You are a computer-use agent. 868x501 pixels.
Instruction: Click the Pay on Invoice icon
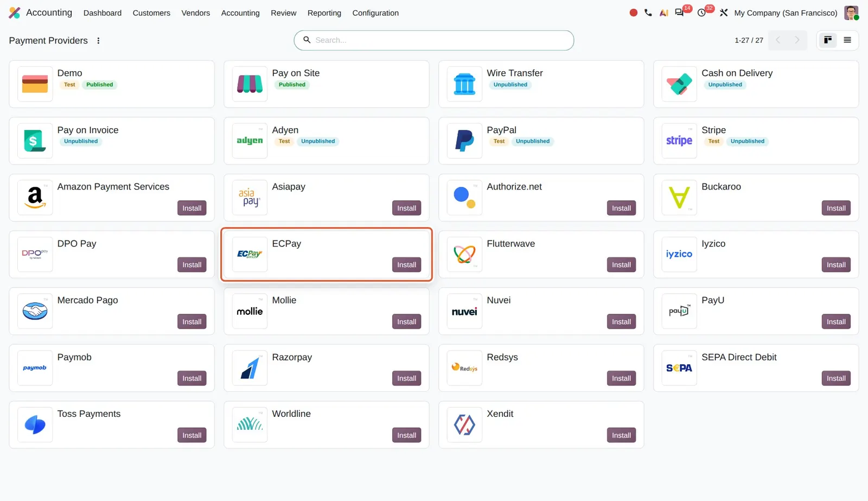[x=35, y=141]
